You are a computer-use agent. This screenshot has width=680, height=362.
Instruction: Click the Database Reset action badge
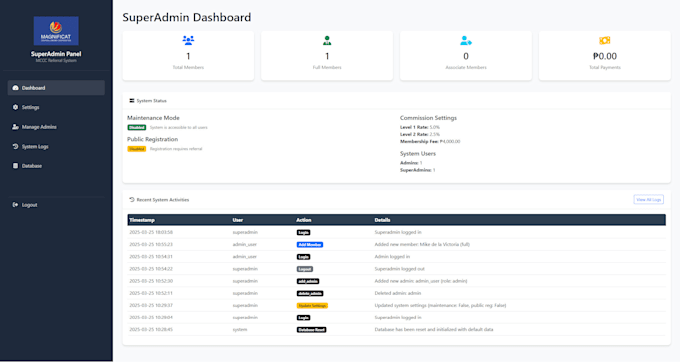(x=311, y=330)
